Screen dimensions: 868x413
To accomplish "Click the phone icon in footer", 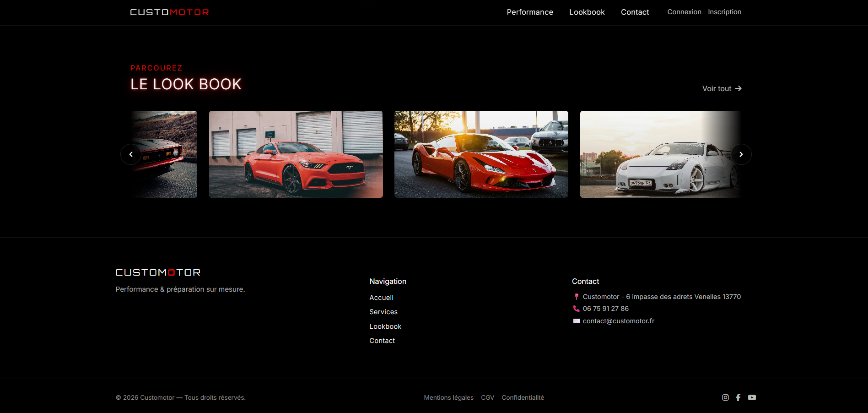I will pyautogui.click(x=577, y=309).
